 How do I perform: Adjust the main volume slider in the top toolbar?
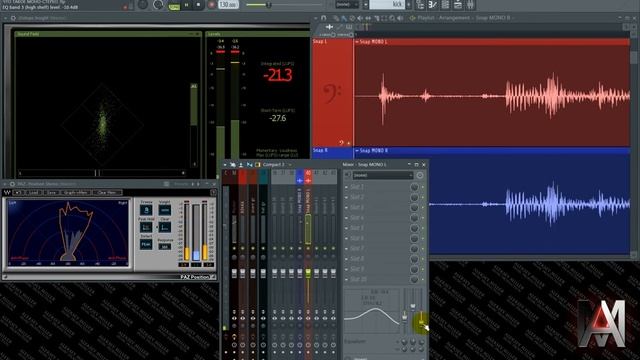pos(284,5)
